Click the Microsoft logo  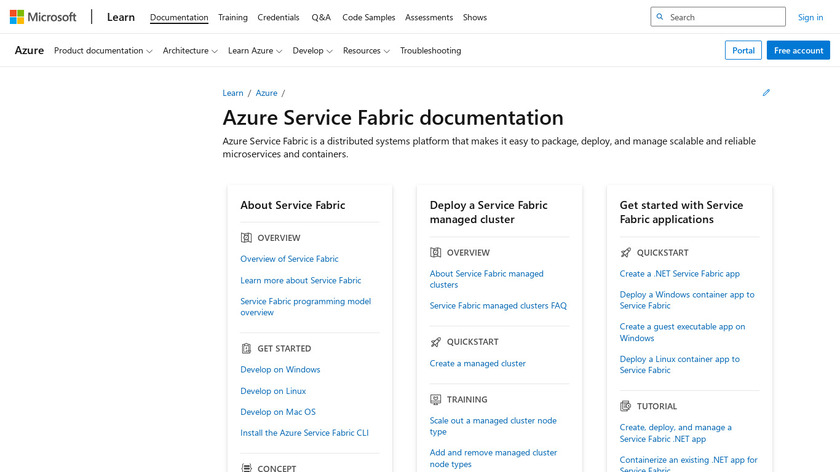[x=43, y=17]
